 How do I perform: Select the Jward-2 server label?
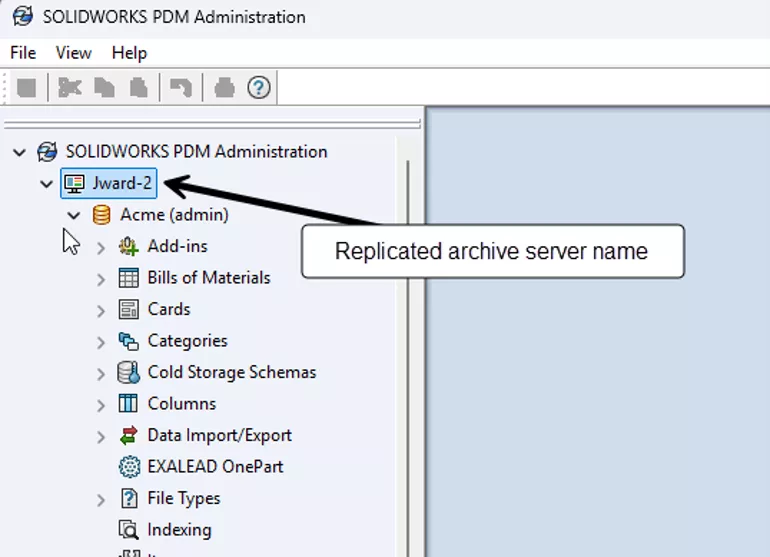(x=122, y=183)
